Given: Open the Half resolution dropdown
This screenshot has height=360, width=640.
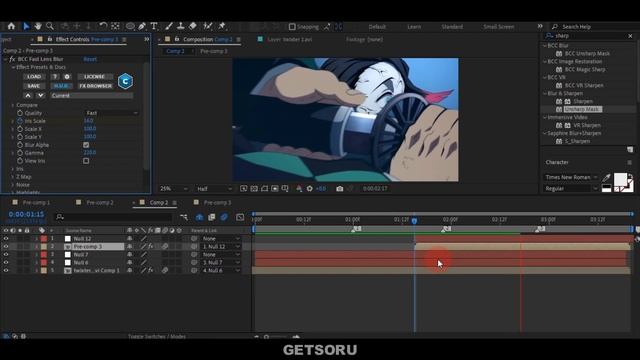Looking at the screenshot, I should (214, 189).
